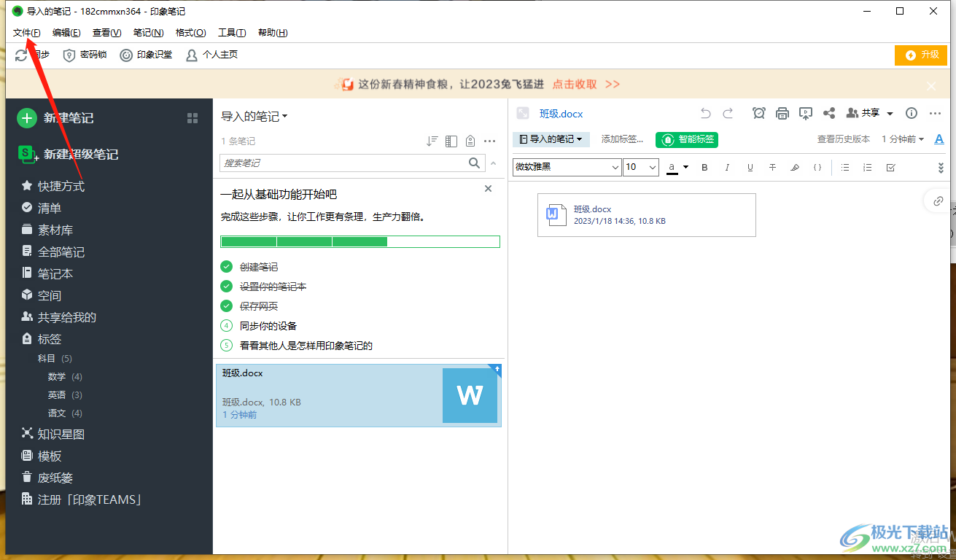Screen dimensions: 956x560
Task: Click the orange 升级 upgrade button
Action: point(921,55)
